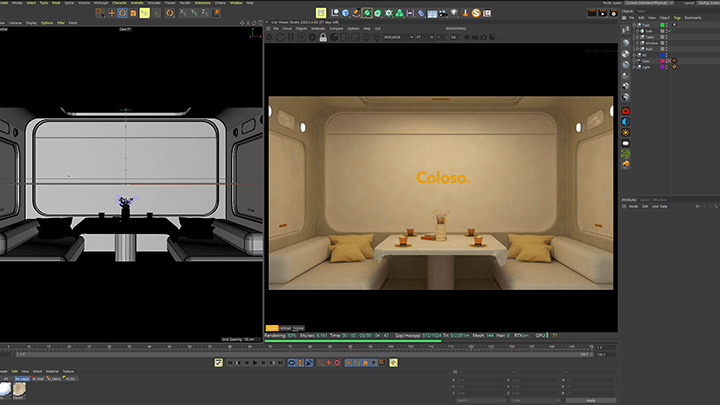Click the pick focus pin icon
The width and height of the screenshot is (720, 405).
[x=366, y=37]
